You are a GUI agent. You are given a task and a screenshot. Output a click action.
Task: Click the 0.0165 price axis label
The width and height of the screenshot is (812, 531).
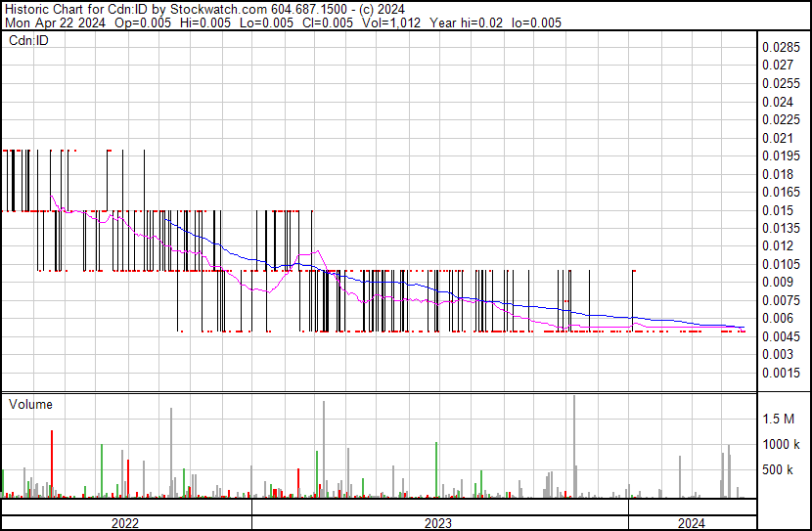[781, 192]
